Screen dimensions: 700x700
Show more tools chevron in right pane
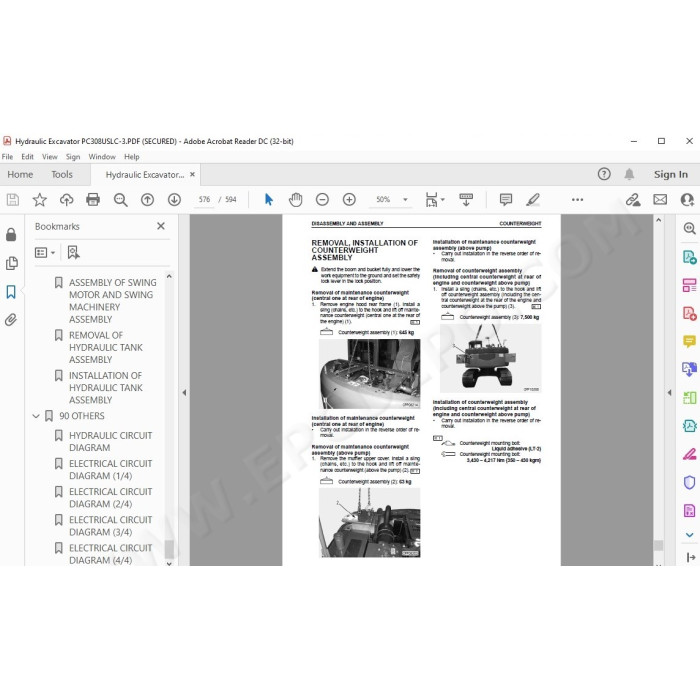click(689, 535)
